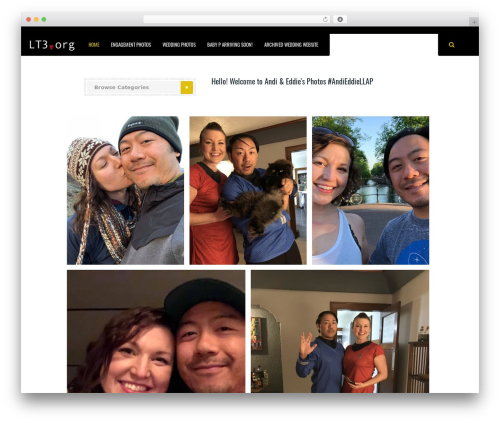Click the yellow minimize window button
The image size is (500, 423).
pyautogui.click(x=36, y=19)
